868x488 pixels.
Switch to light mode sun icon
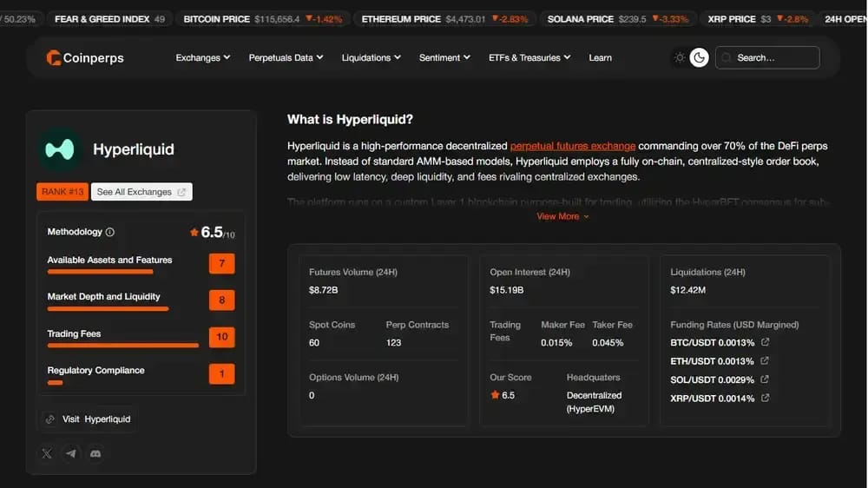pos(680,57)
